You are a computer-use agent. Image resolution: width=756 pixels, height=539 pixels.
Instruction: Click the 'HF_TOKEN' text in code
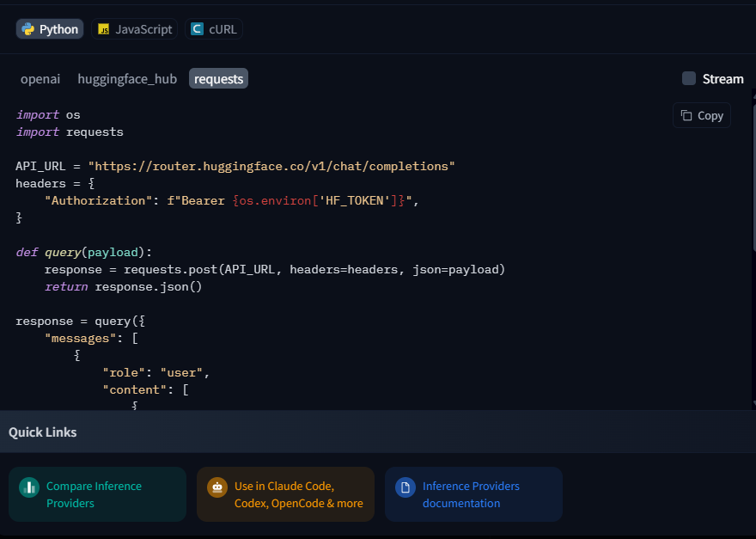click(354, 200)
